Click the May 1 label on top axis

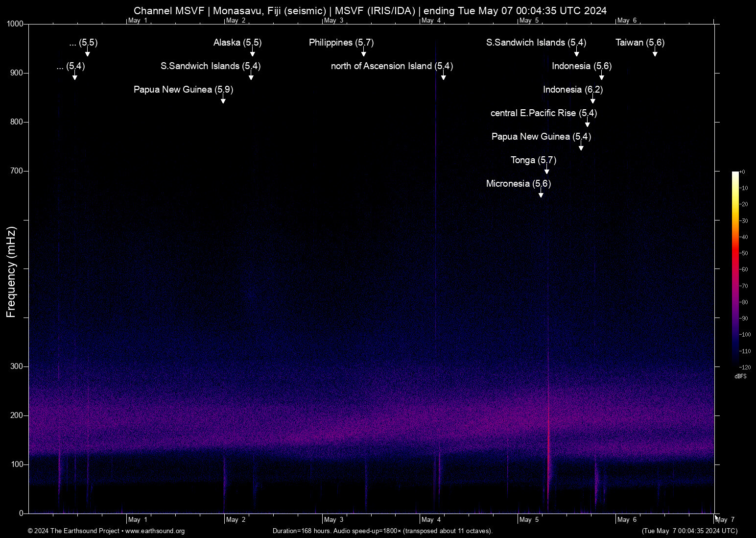[138, 21]
